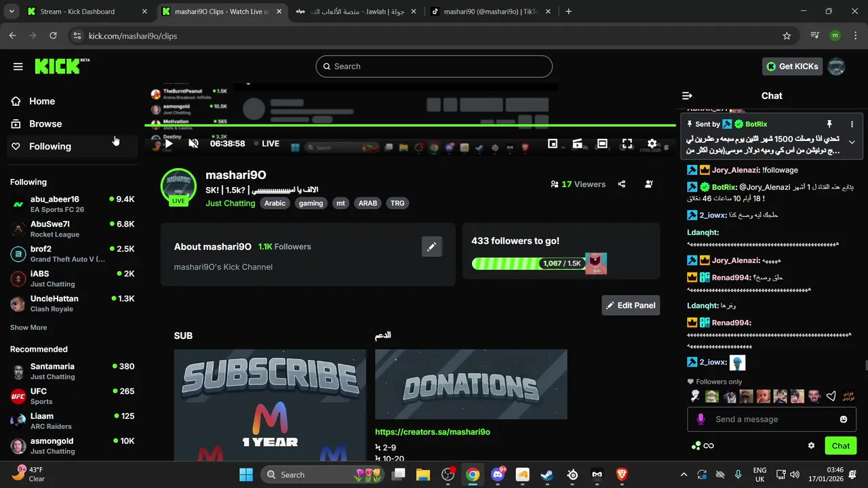The height and width of the screenshot is (488, 868).
Task: Expand the pinned message chevron
Action: click(852, 142)
